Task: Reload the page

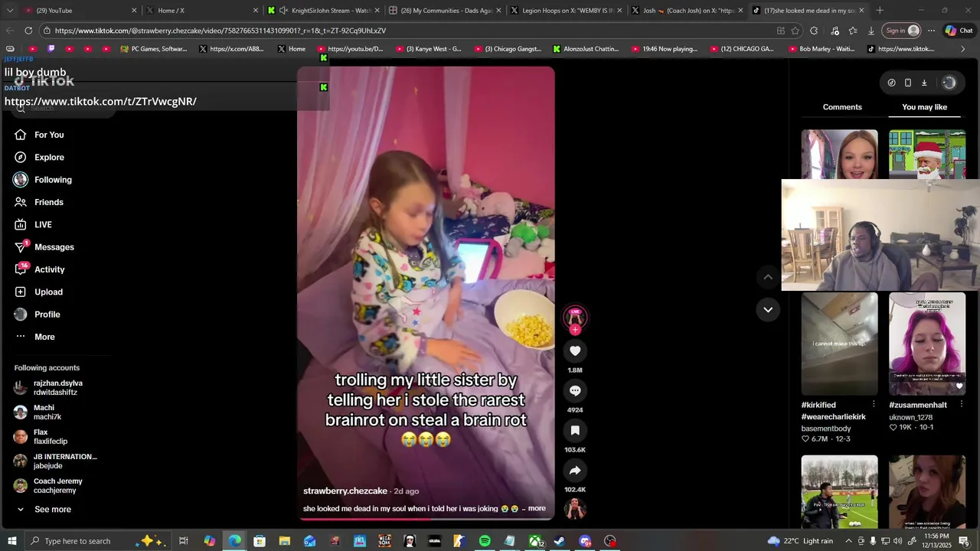Action: point(28,31)
